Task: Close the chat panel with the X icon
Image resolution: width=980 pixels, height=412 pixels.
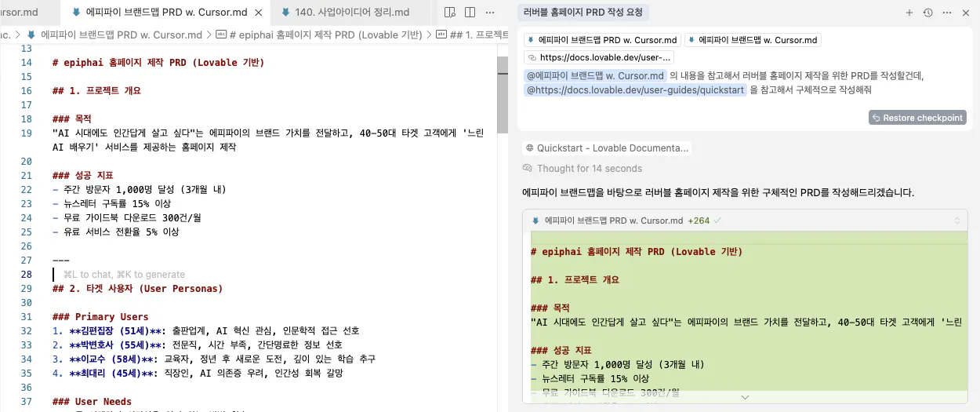Action: (966, 13)
